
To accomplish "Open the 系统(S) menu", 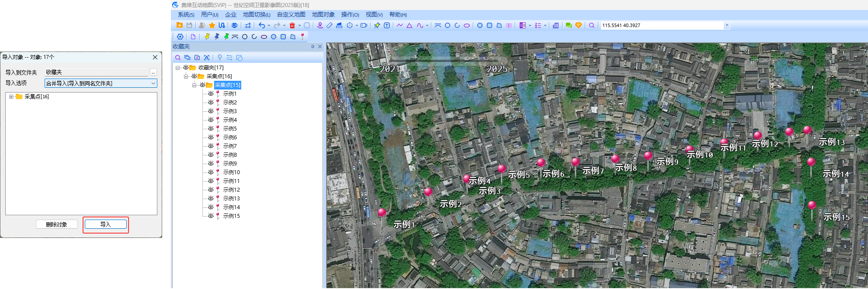I will pos(186,15).
